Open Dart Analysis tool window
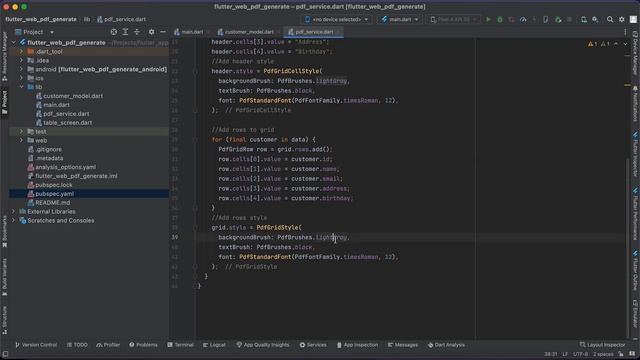 click(446, 345)
